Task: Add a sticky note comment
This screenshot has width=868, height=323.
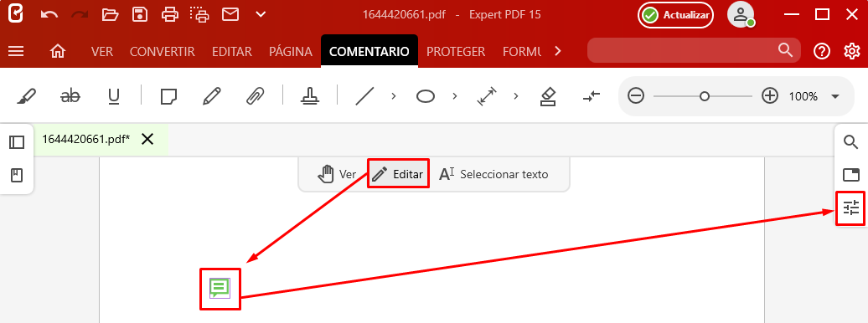Action: [169, 97]
